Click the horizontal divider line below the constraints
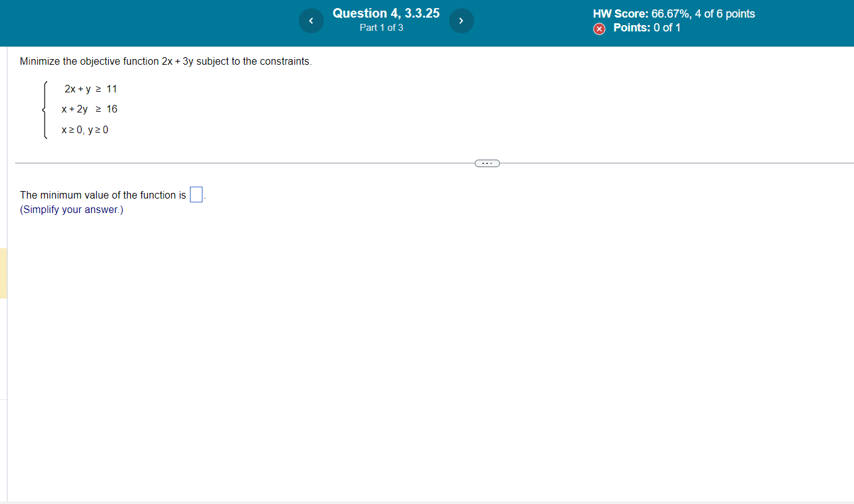This screenshot has height=504, width=854. pos(252,163)
